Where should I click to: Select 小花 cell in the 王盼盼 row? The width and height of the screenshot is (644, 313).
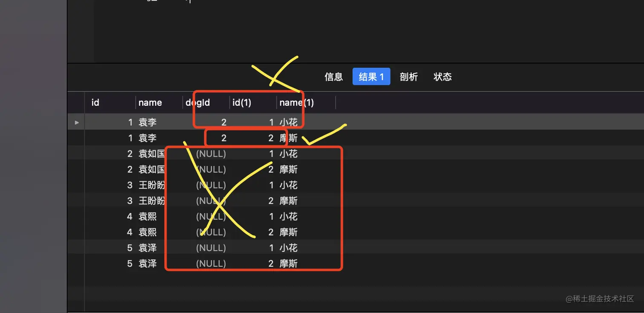288,185
